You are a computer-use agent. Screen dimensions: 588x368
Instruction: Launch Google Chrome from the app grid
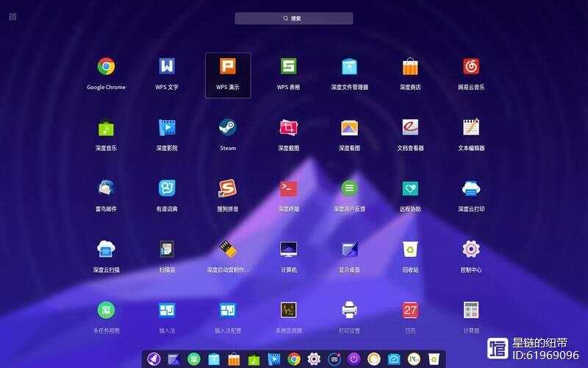(106, 67)
